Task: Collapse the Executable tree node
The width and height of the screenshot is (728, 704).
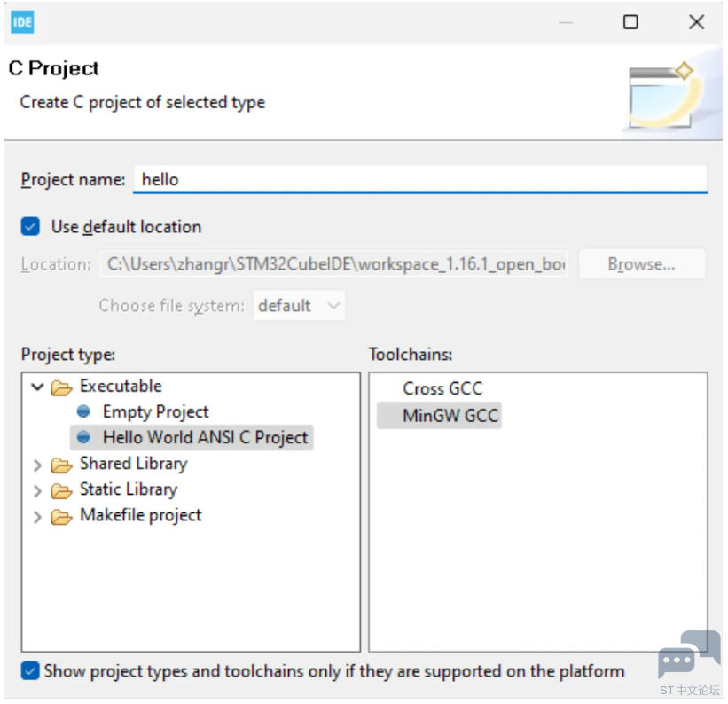Action: point(37,387)
